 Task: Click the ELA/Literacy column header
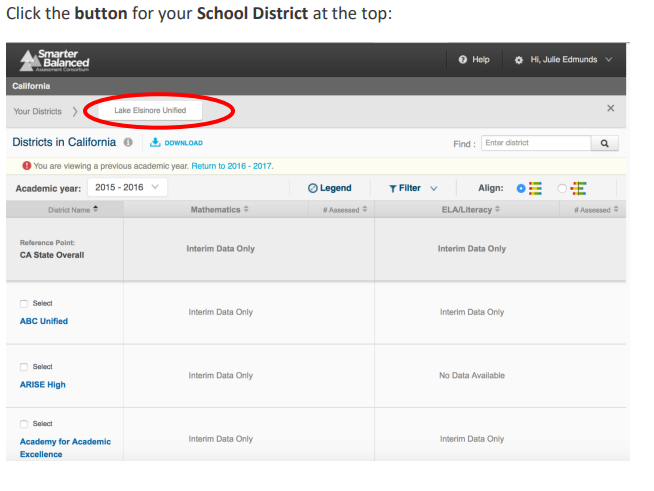pyautogui.click(x=467, y=209)
